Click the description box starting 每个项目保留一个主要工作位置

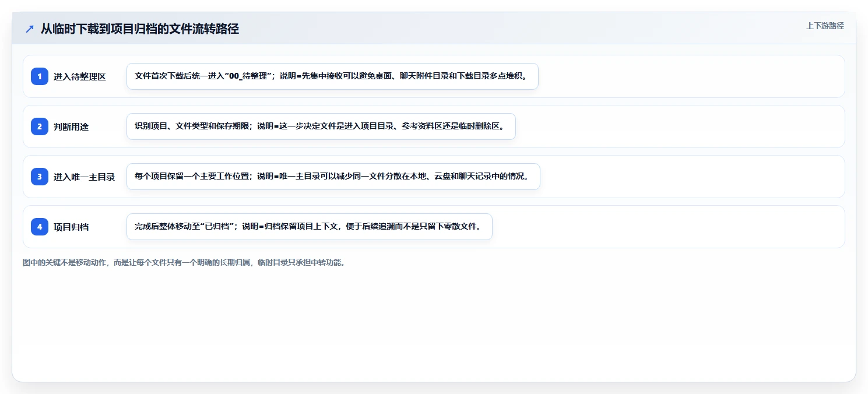pos(333,177)
